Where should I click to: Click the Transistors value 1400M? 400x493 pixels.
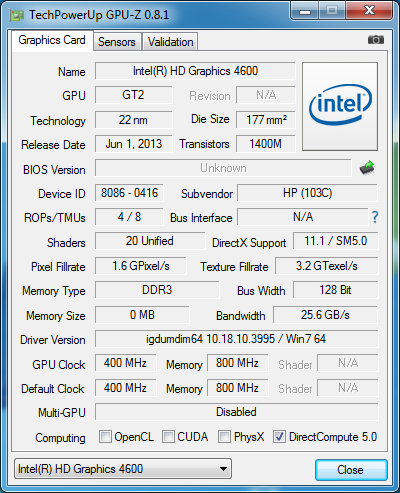click(x=266, y=144)
